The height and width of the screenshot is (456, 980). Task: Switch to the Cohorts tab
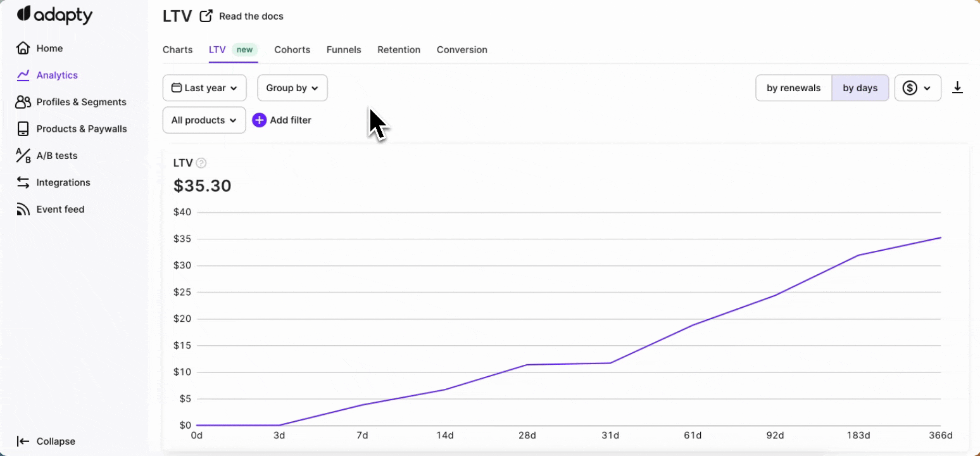(292, 50)
